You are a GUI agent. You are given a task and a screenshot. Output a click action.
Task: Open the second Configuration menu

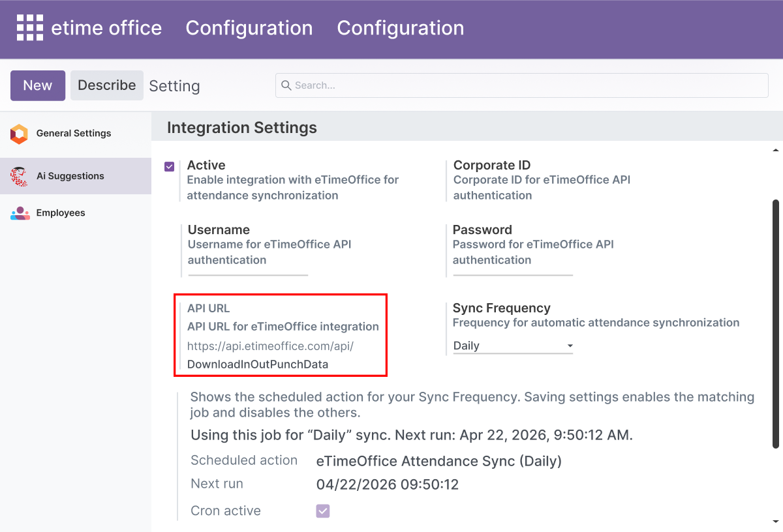point(401,28)
